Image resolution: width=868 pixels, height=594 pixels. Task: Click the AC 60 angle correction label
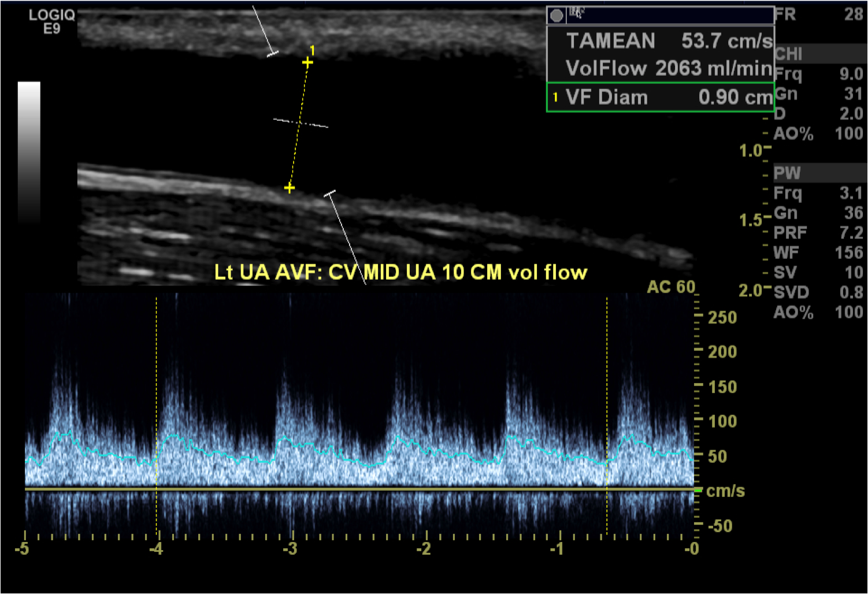click(x=670, y=287)
